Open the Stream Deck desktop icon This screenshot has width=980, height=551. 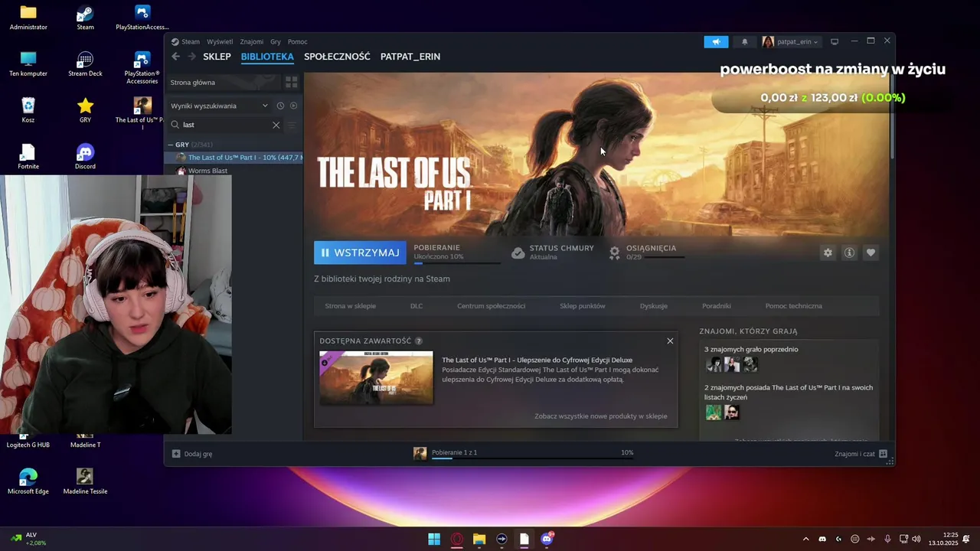[x=85, y=64]
